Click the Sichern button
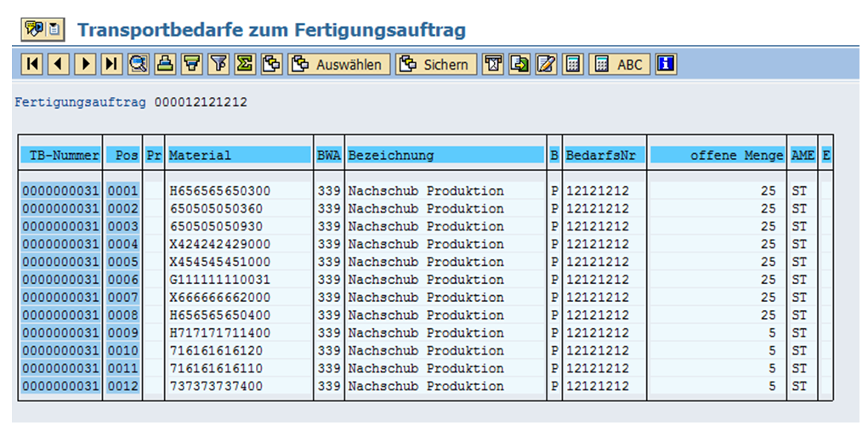 (x=435, y=65)
